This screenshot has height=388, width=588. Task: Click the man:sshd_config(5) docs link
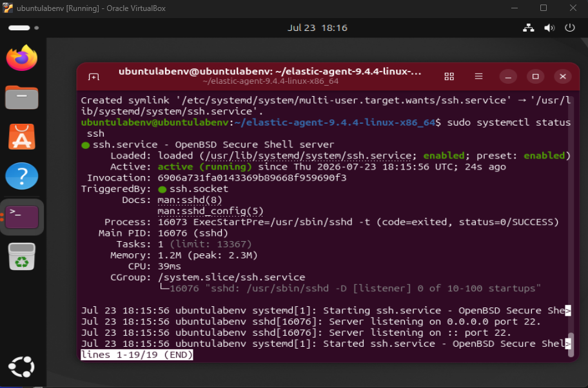(210, 211)
